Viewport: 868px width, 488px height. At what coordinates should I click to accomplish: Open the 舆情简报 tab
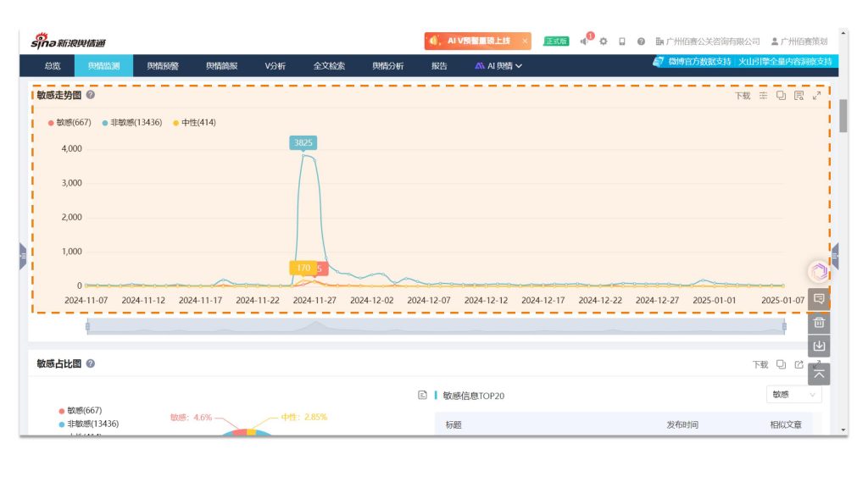click(221, 66)
